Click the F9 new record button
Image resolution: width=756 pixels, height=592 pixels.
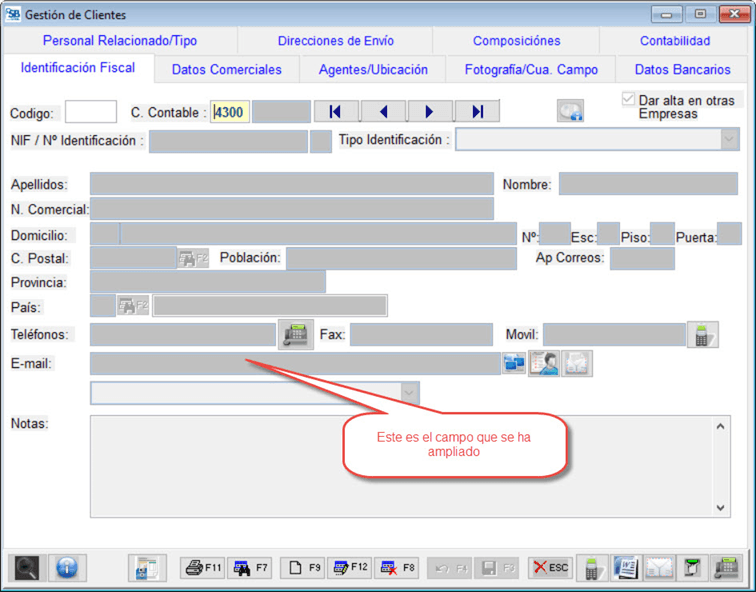[302, 568]
